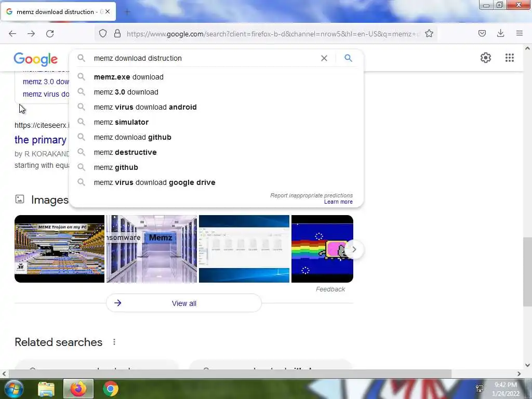Choose suggestion memz 3.0 download

point(216,92)
